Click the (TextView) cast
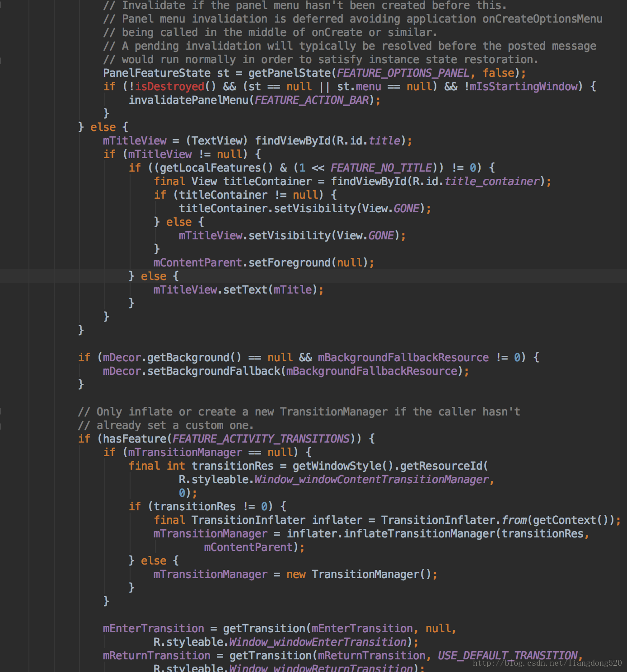Viewport: 627px width, 672px height. (x=217, y=141)
